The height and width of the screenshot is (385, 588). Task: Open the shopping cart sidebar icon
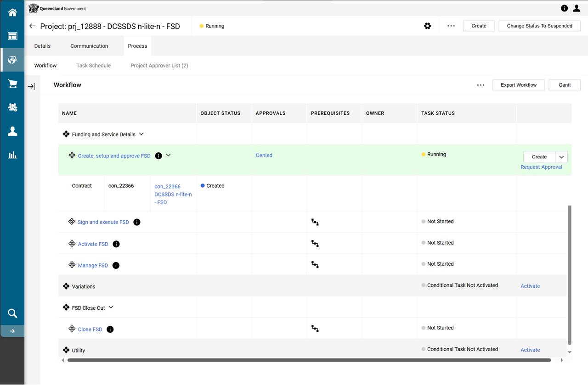click(12, 84)
